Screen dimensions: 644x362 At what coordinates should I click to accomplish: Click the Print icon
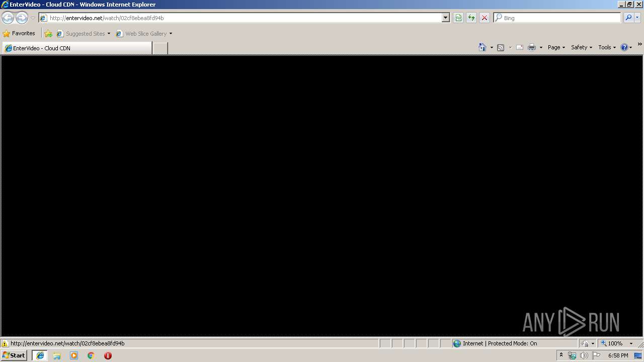[532, 47]
